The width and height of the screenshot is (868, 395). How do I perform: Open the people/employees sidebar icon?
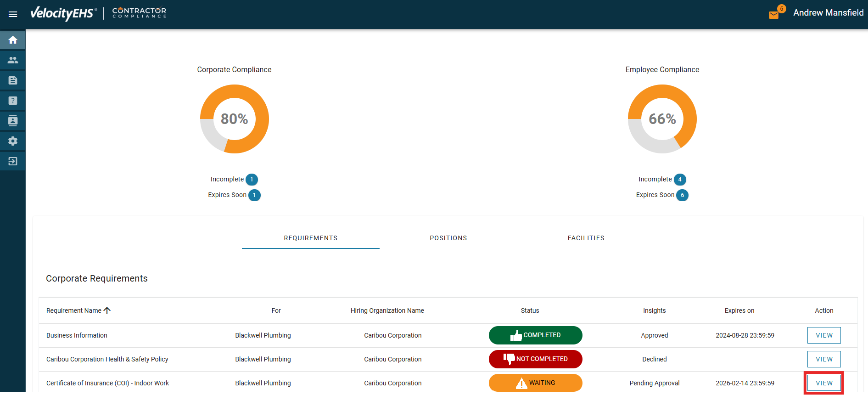point(13,60)
